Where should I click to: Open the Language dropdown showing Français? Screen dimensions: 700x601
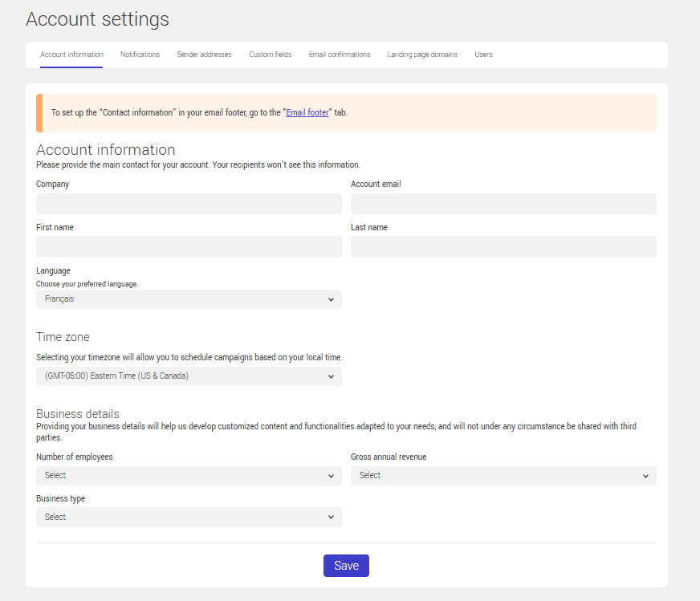pos(189,298)
